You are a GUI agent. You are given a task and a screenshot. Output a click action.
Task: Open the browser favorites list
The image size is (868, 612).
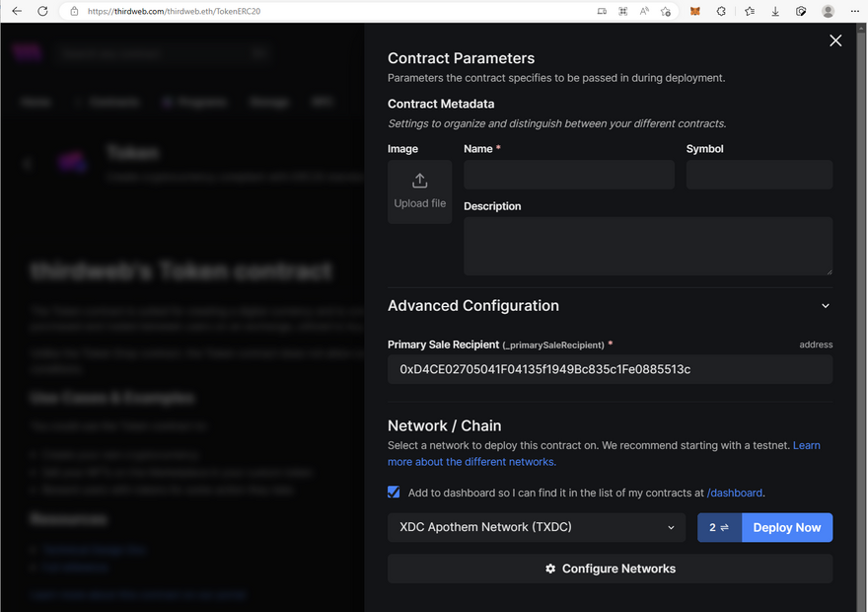click(750, 11)
